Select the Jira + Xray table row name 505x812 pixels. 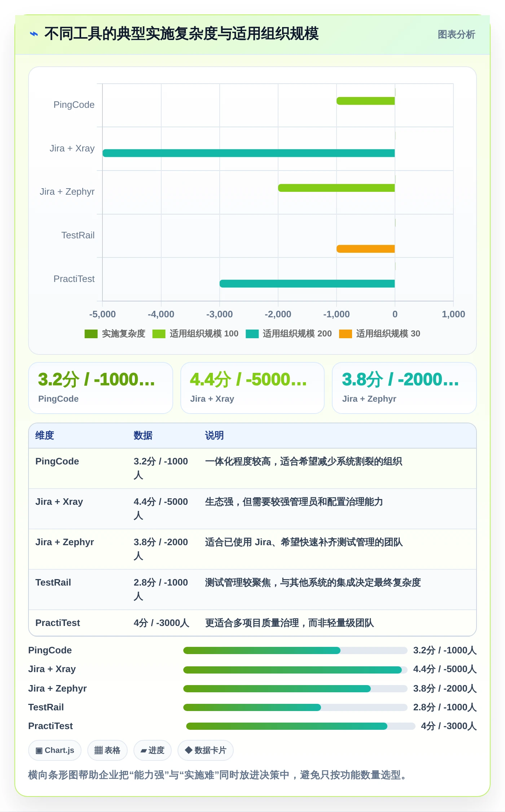[x=59, y=502]
